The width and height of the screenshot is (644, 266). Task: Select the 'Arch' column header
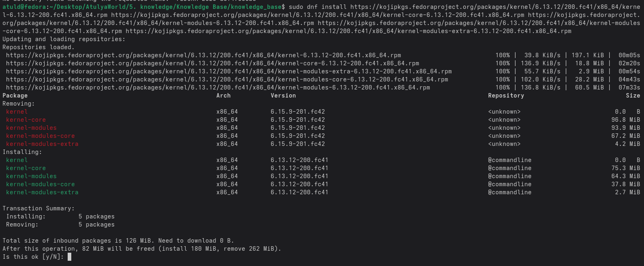point(224,96)
